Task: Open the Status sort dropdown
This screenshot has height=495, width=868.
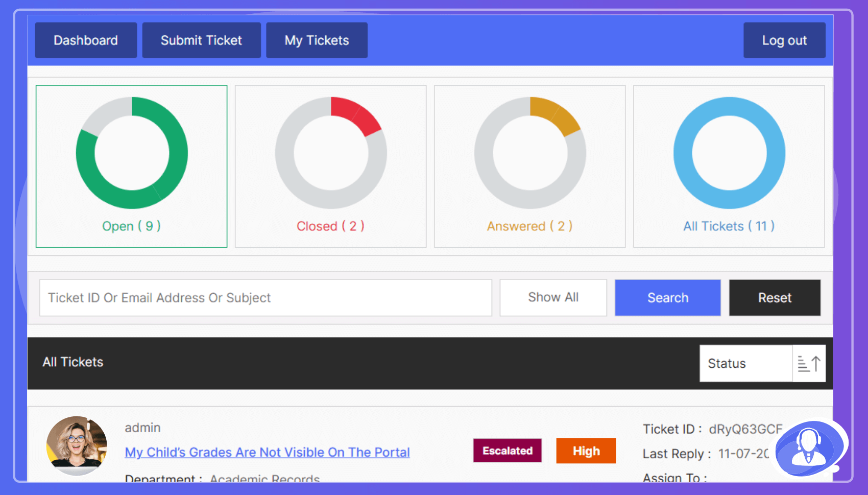Action: coord(746,364)
